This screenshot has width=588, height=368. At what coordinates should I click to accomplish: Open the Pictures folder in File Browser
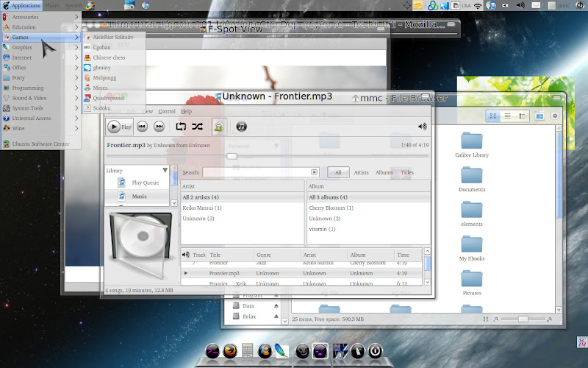click(472, 283)
